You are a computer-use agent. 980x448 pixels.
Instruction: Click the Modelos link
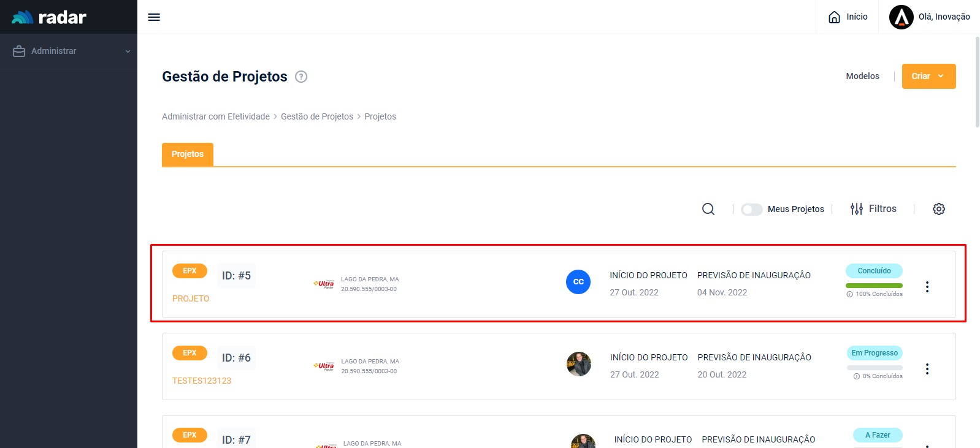(x=862, y=77)
